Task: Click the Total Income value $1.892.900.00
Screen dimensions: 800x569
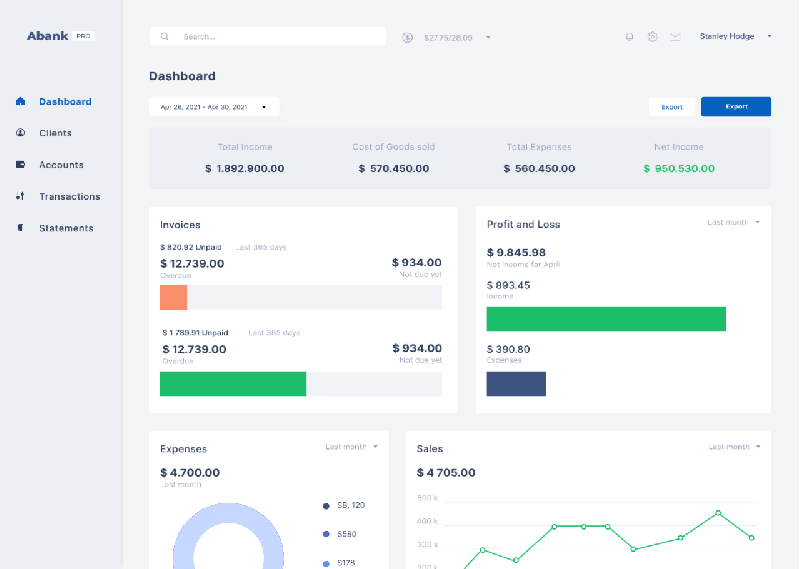Action: point(244,168)
